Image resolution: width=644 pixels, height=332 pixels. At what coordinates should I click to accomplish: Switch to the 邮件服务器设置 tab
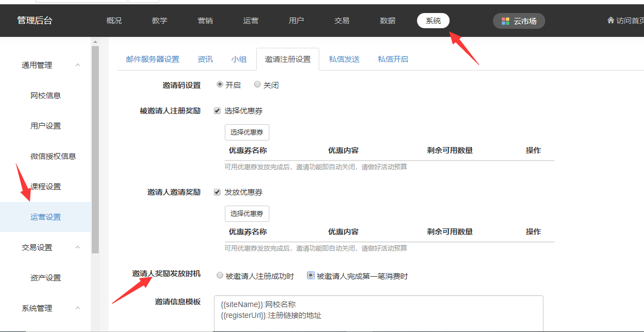point(153,59)
